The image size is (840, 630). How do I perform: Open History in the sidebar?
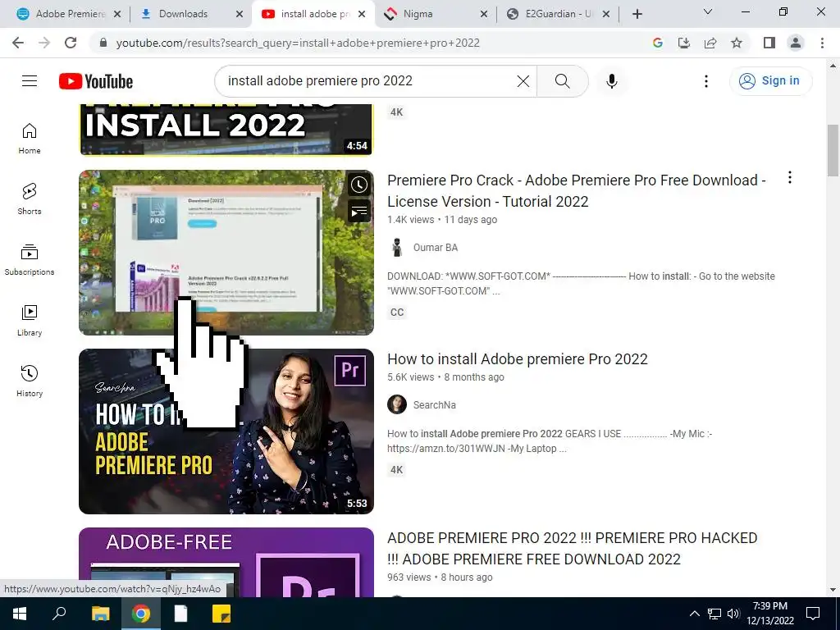click(x=30, y=381)
